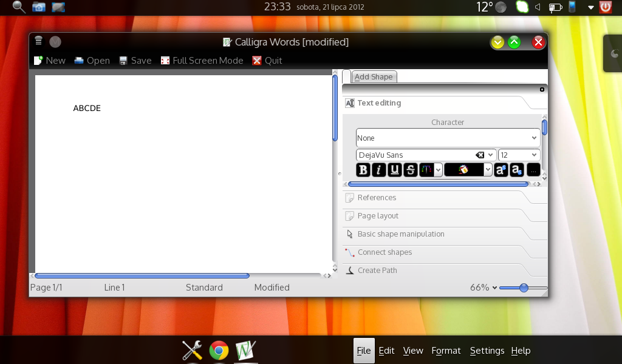Click the docker panel float button
The image size is (622, 364).
(542, 90)
